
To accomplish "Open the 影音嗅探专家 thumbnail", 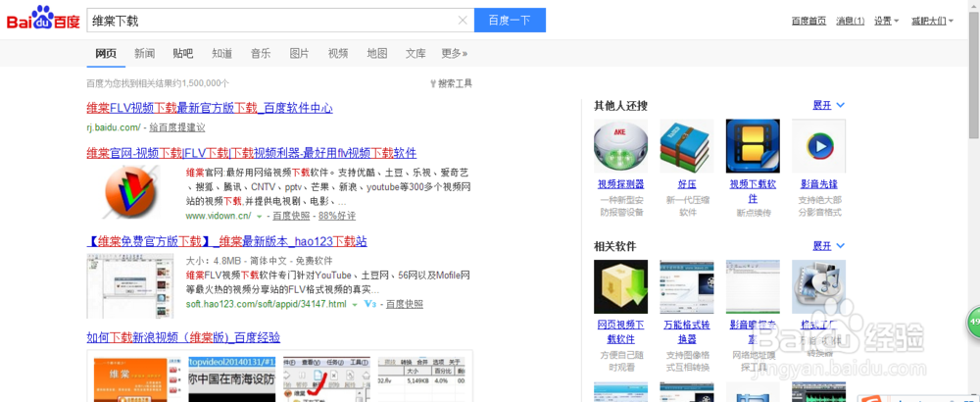I will coord(753,286).
